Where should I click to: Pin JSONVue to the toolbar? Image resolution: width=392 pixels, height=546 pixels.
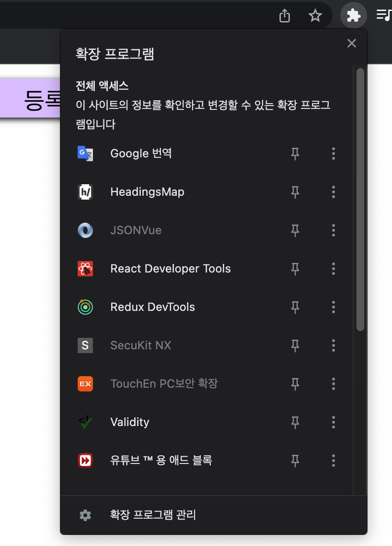point(295,230)
